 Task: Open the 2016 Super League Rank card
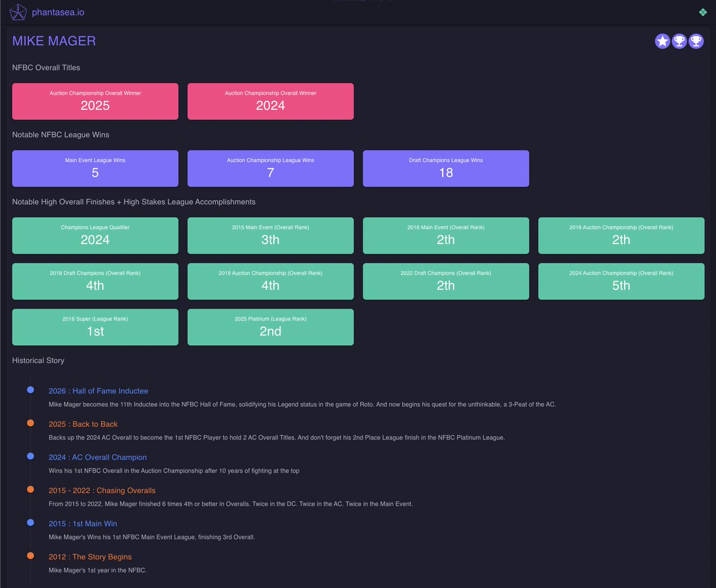point(95,327)
